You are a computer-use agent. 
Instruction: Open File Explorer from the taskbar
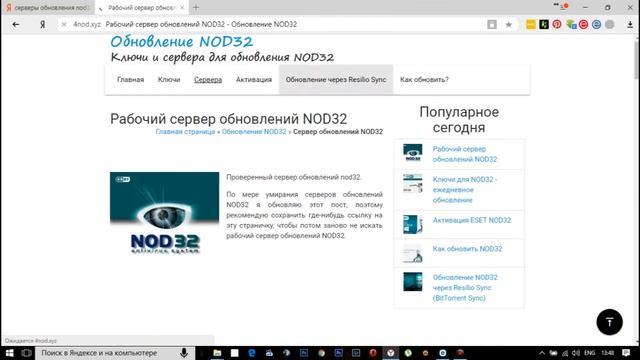(217, 353)
